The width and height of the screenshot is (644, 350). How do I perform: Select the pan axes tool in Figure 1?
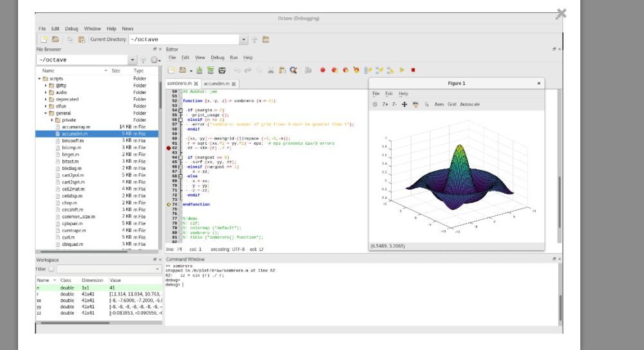click(x=404, y=104)
